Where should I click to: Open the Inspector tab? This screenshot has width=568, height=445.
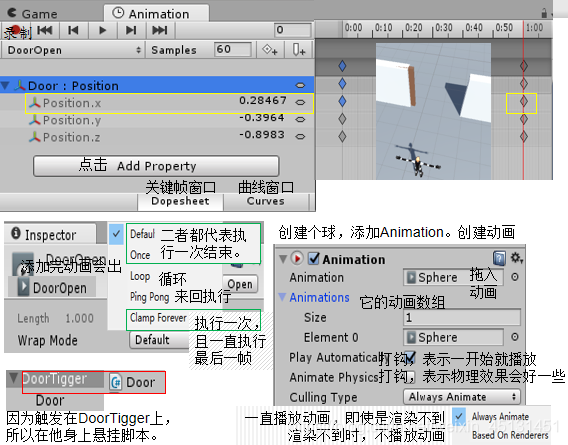[50, 234]
